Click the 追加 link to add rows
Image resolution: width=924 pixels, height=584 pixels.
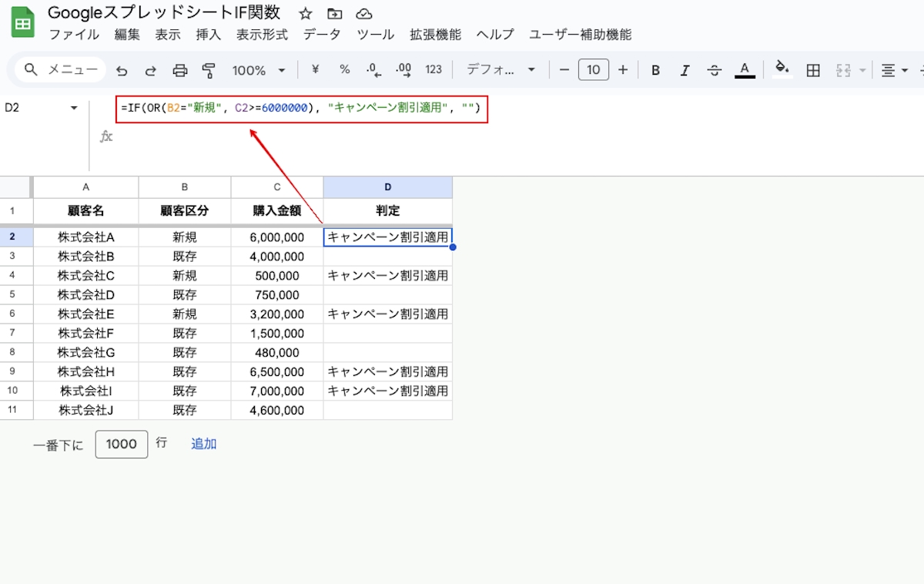point(204,444)
